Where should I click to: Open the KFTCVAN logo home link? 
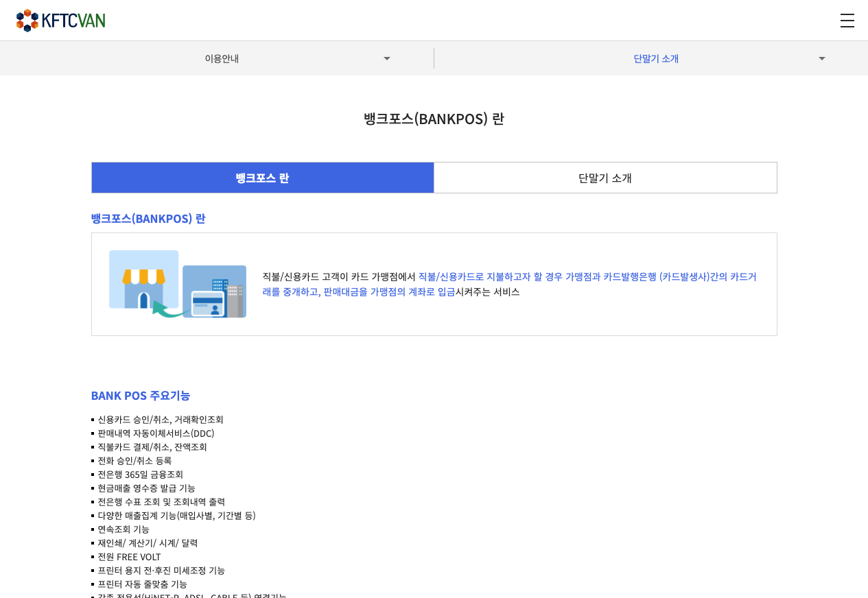point(61,21)
